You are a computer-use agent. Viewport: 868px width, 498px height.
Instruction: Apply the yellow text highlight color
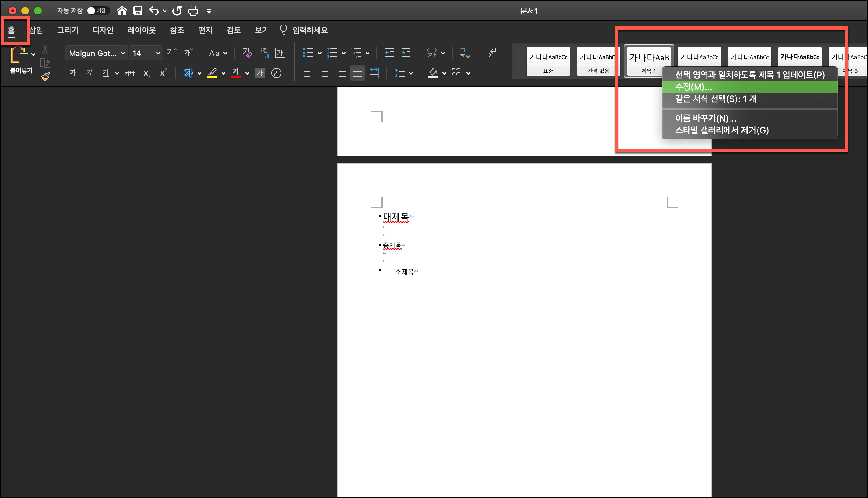(x=212, y=73)
